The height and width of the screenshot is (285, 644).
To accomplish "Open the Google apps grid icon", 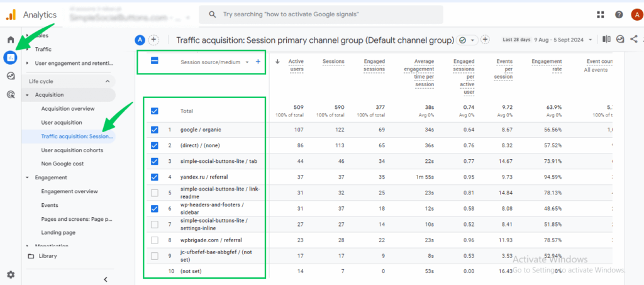I will click(601, 14).
